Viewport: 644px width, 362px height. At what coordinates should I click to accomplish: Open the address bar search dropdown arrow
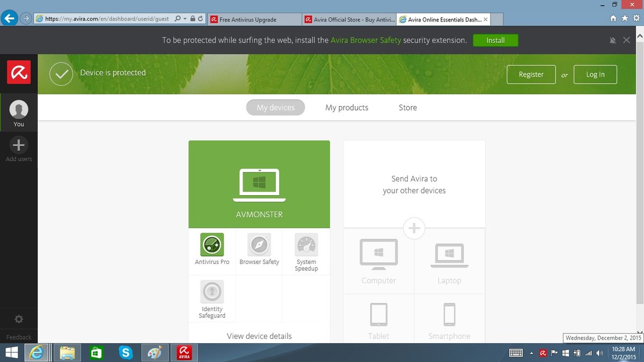point(185,19)
